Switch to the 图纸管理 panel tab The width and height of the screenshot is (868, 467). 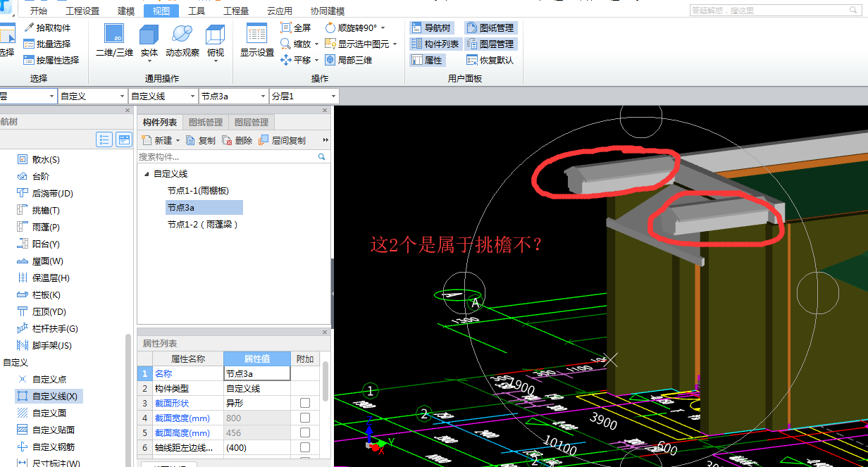[206, 123]
